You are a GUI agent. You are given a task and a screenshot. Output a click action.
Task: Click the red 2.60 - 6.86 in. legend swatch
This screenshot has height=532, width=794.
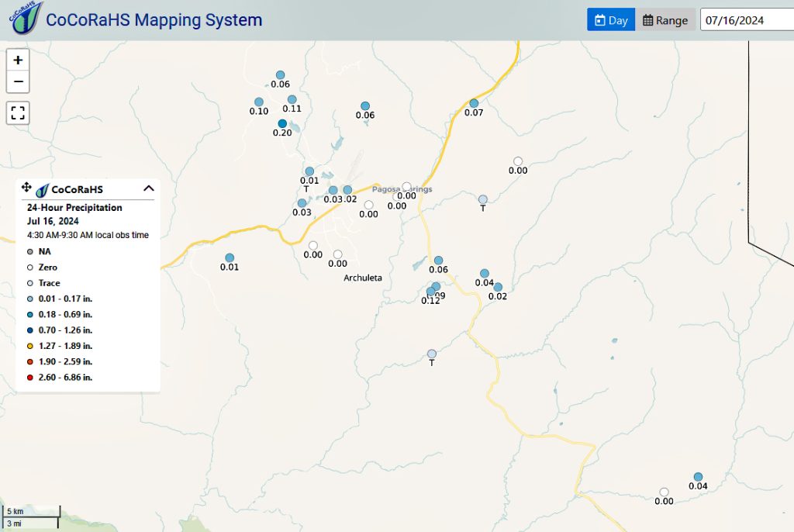coord(30,378)
